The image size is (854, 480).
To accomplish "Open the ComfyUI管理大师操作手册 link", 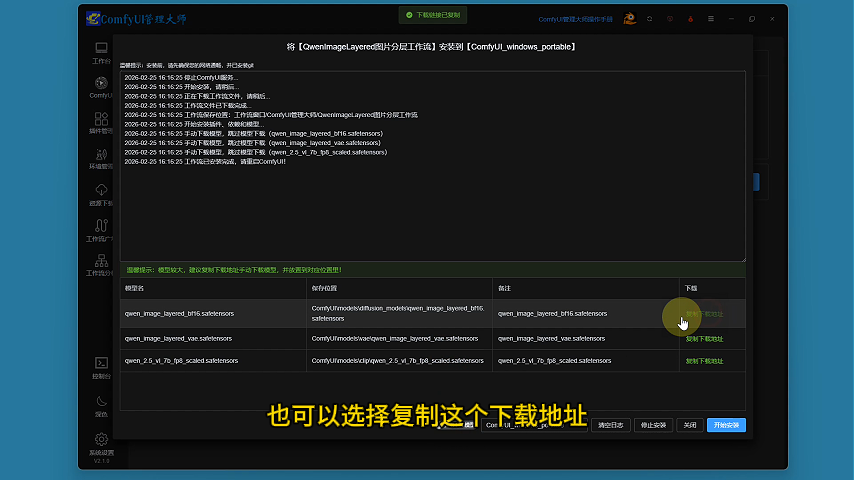I will (x=575, y=19).
